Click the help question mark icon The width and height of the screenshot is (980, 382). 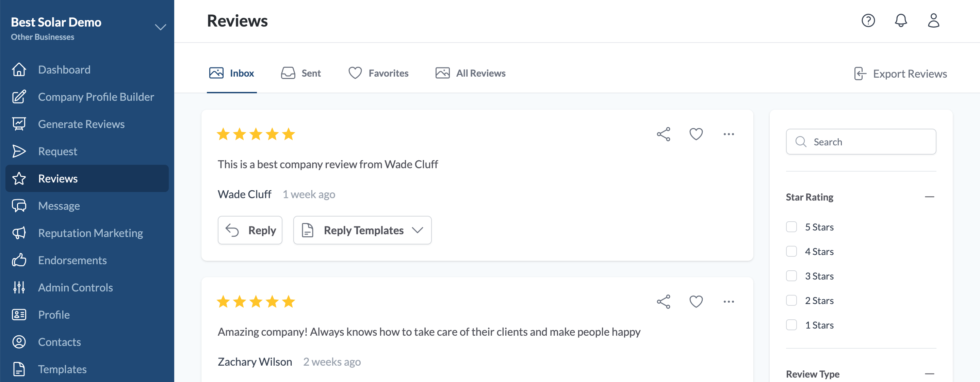[x=868, y=20]
